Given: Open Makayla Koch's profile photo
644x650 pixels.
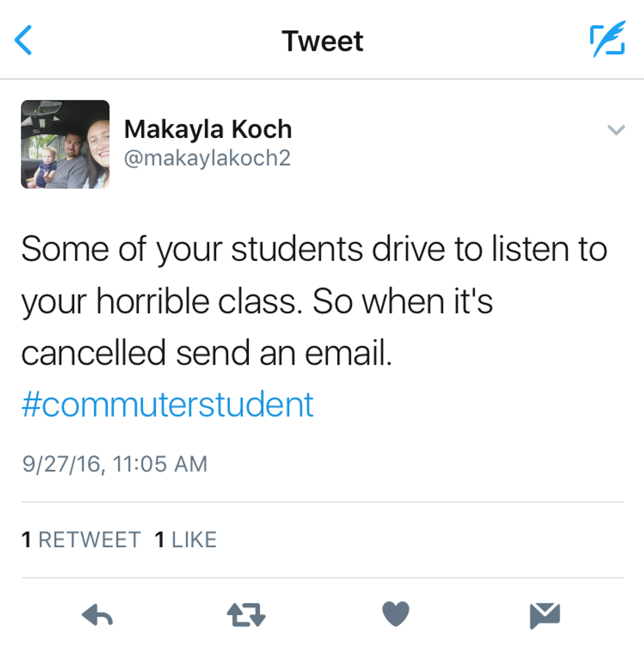Looking at the screenshot, I should tap(65, 145).
